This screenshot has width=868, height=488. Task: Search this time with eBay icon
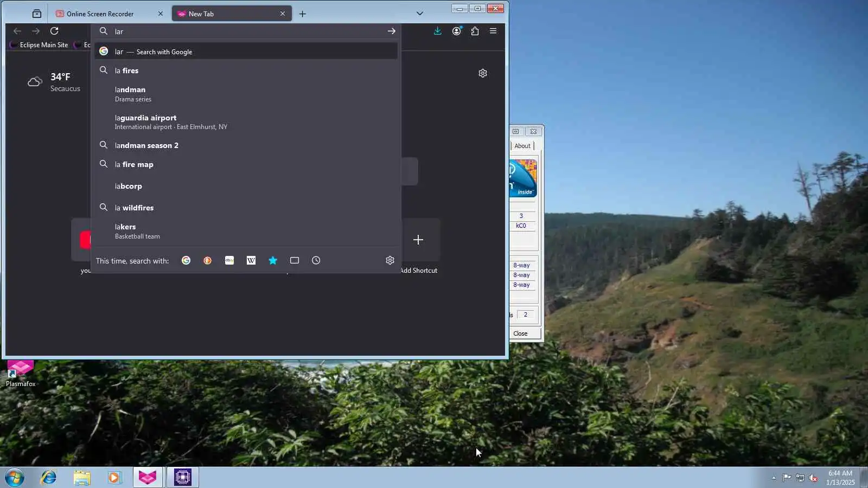pyautogui.click(x=229, y=261)
